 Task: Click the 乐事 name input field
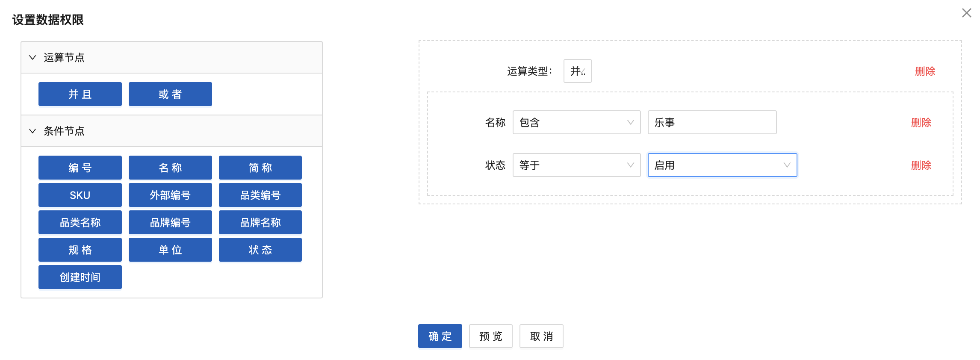point(711,122)
